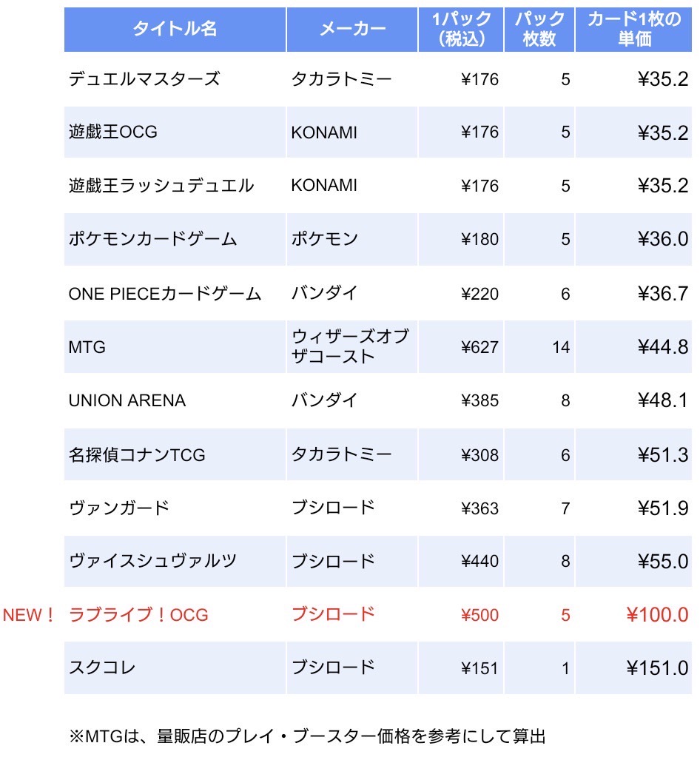
Task: Click the メーカー column header
Action: pos(352,30)
